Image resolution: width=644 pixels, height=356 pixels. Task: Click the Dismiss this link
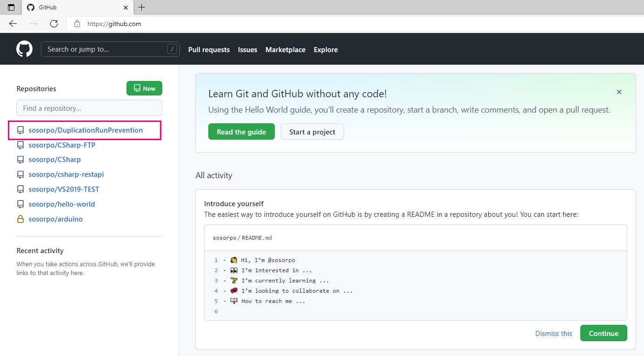pos(554,333)
